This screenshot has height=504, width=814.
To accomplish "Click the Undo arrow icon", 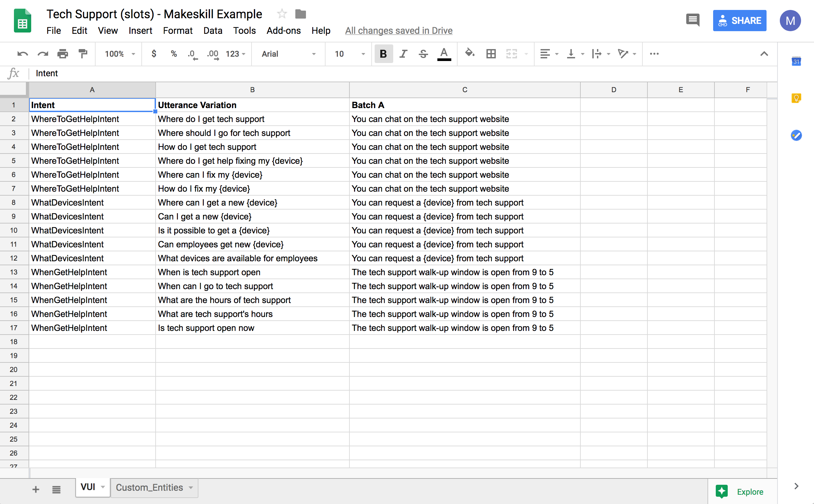I will tap(23, 54).
